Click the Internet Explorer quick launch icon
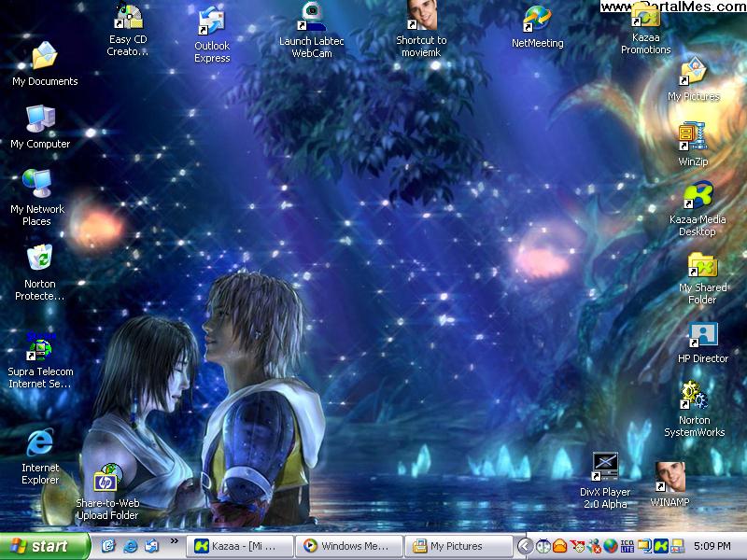The image size is (747, 560). (x=130, y=546)
